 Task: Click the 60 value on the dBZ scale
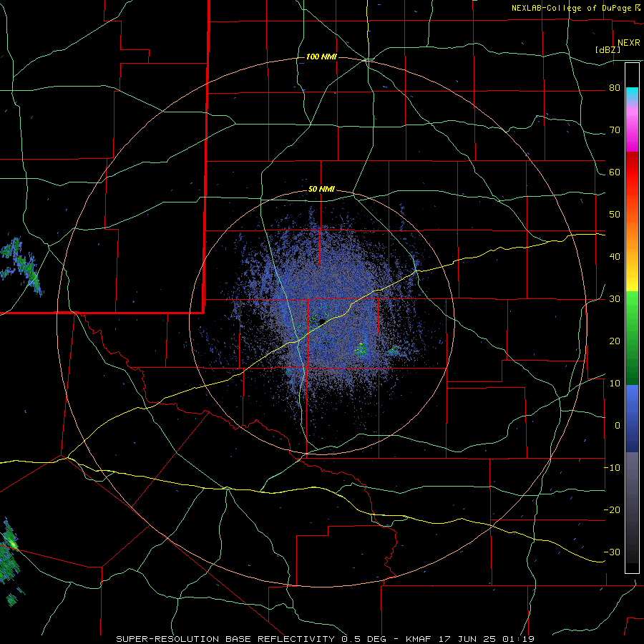(x=615, y=172)
